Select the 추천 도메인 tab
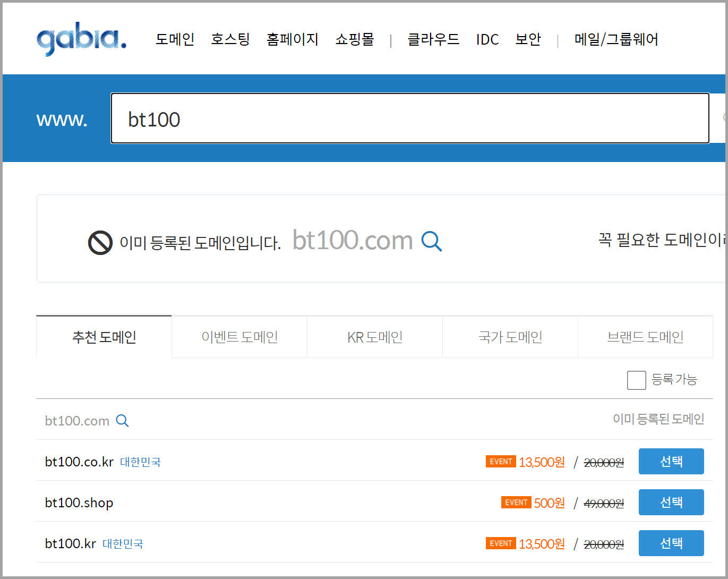This screenshot has width=728, height=579. (x=104, y=337)
